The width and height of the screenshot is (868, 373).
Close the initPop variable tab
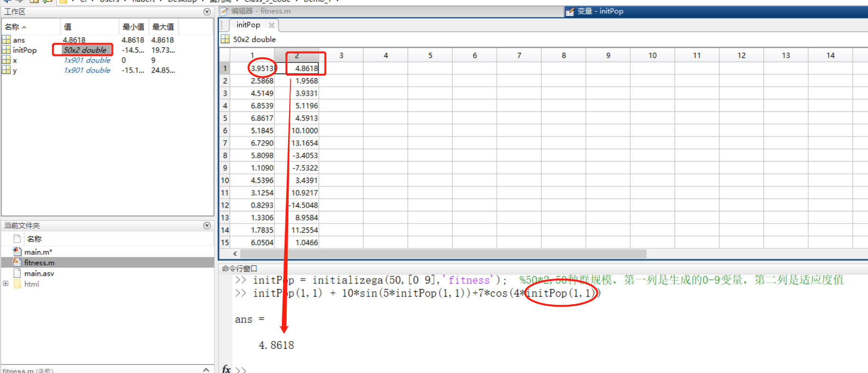point(271,25)
